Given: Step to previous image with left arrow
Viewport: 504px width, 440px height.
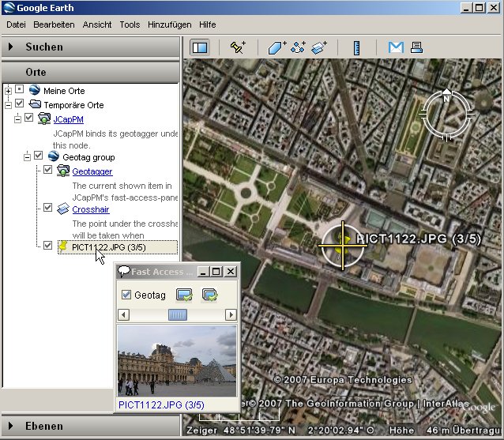Looking at the screenshot, I should pos(124,314).
